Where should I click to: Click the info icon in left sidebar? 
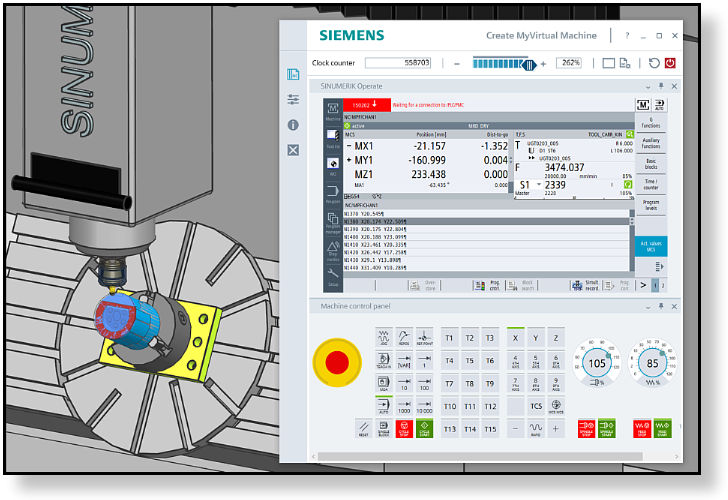pyautogui.click(x=293, y=125)
